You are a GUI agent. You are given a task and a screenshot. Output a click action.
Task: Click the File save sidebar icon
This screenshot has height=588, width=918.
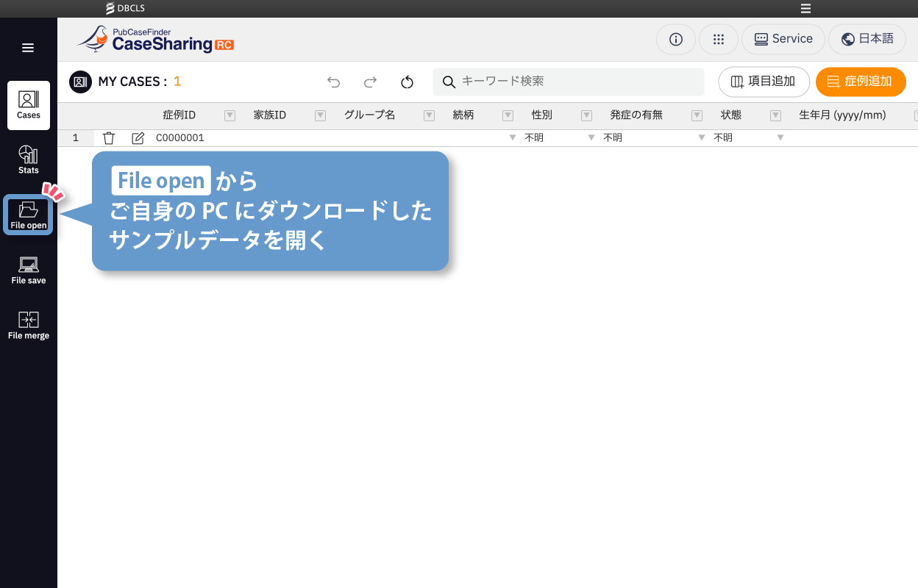pyautogui.click(x=29, y=270)
